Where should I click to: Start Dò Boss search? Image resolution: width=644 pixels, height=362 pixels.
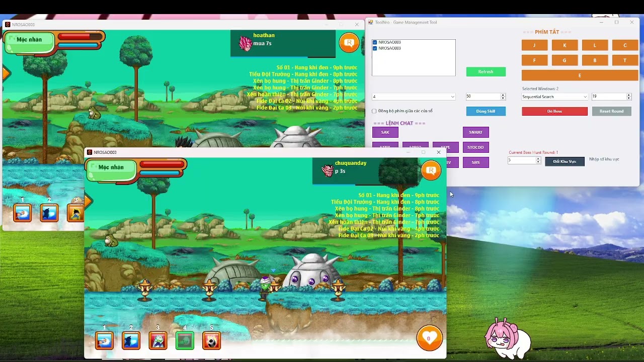point(554,111)
